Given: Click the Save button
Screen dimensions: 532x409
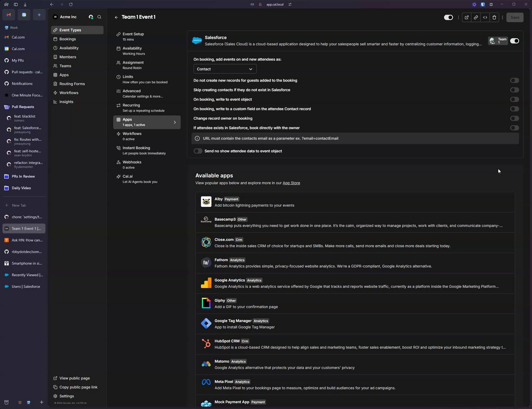Looking at the screenshot, I should (x=515, y=17).
